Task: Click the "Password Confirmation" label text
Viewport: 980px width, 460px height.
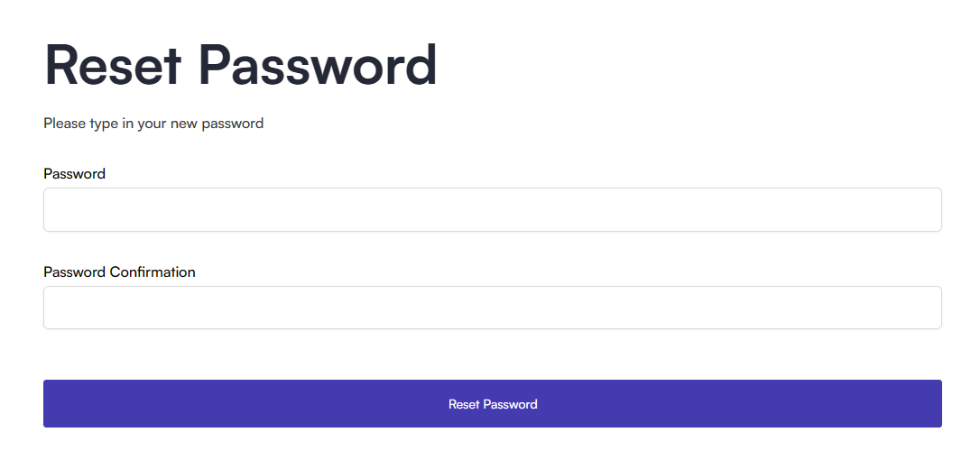Action: click(x=119, y=271)
